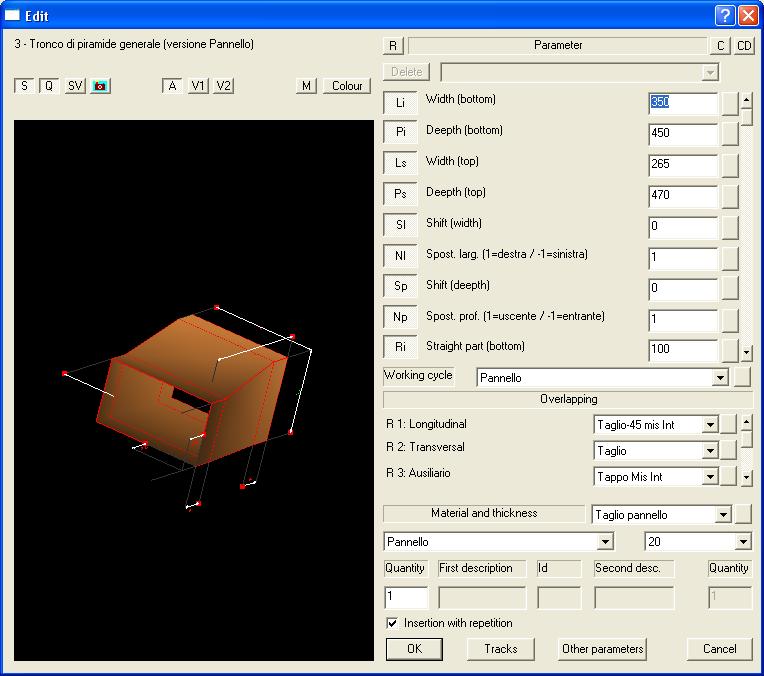The height and width of the screenshot is (676, 764).
Task: Click the Parameter header bar
Action: coord(557,45)
